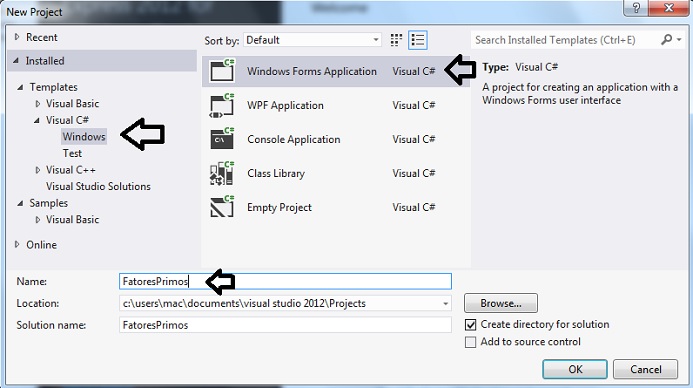Viewport: 693px width, 388px height.
Task: Open the search options dropdown arrow
Action: pos(679,40)
